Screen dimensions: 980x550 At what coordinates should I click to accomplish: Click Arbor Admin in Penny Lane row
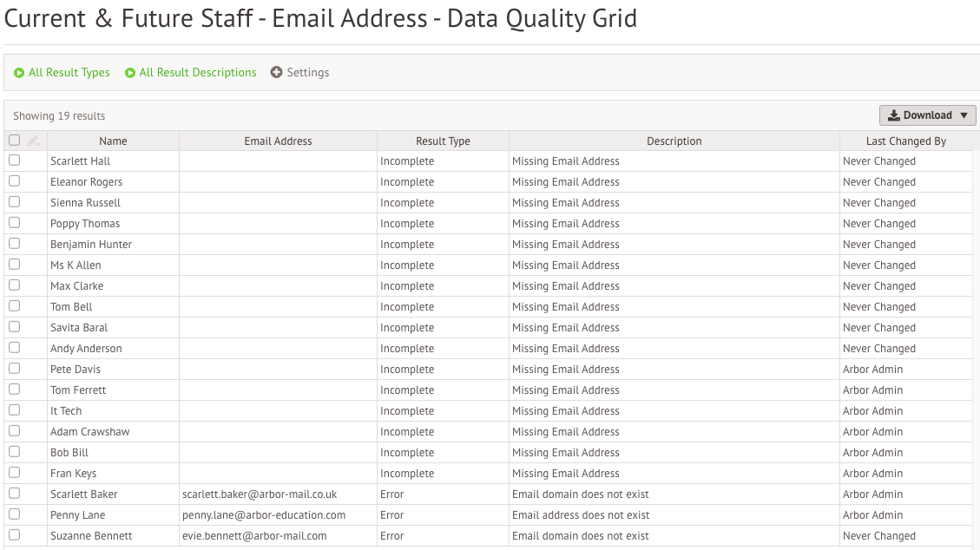(872, 515)
